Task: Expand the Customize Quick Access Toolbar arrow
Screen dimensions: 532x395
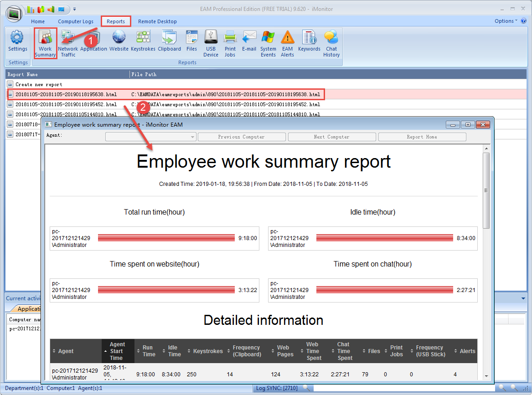Action: tap(75, 9)
